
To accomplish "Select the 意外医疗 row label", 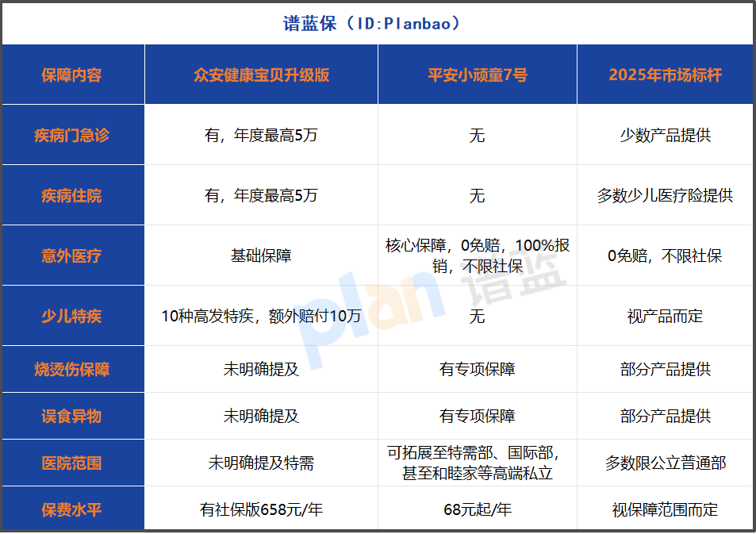I will click(75, 255).
